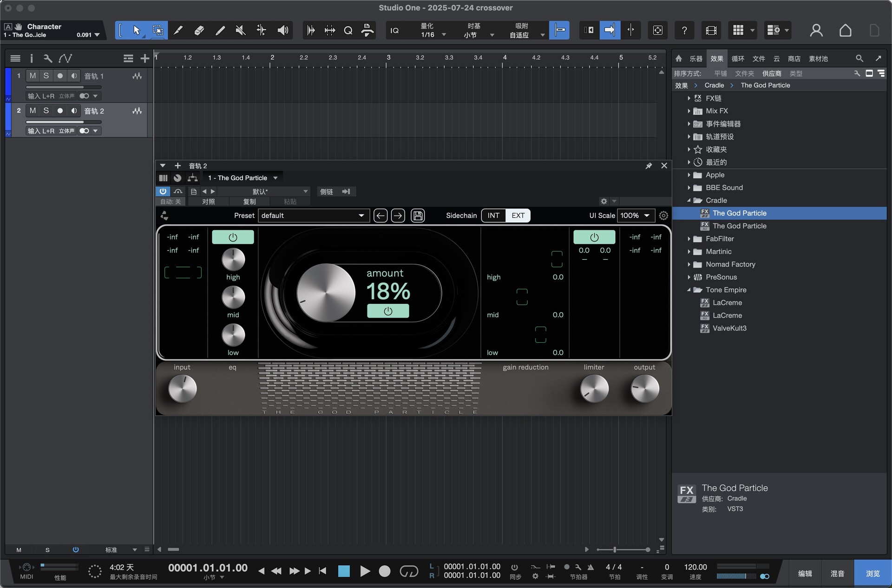Click the metronome icon in transport

click(590, 567)
